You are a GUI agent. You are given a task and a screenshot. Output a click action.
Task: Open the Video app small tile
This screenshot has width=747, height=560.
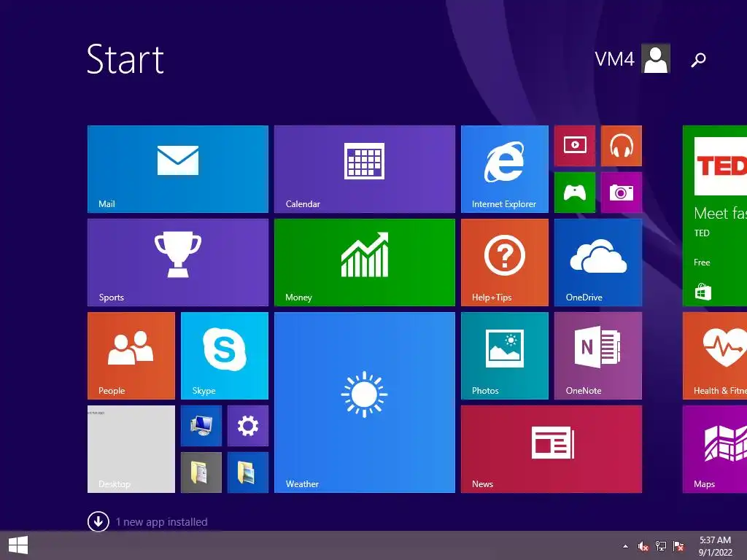coord(575,146)
